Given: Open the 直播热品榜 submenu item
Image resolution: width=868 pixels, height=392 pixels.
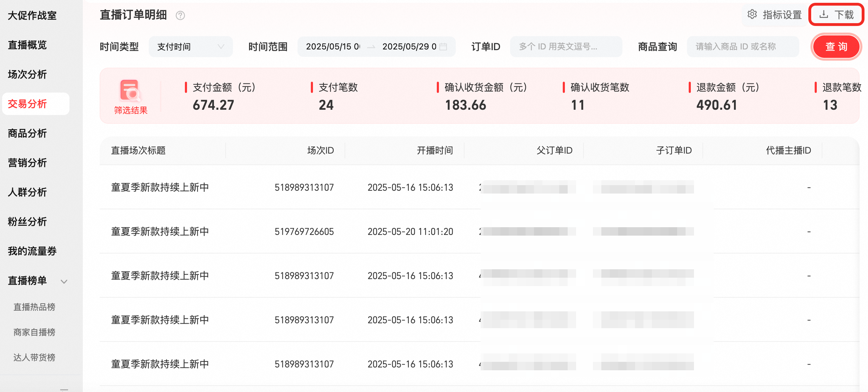Looking at the screenshot, I should 34,307.
